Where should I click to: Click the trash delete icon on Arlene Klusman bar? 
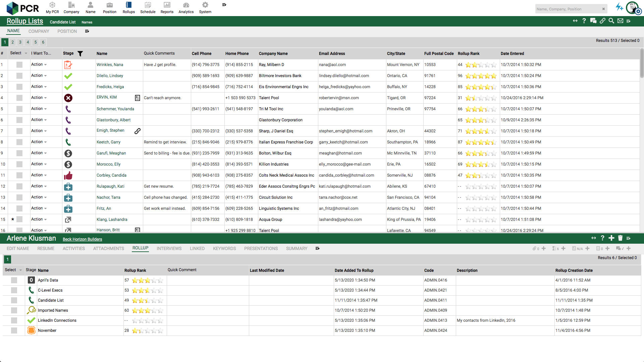(x=620, y=238)
